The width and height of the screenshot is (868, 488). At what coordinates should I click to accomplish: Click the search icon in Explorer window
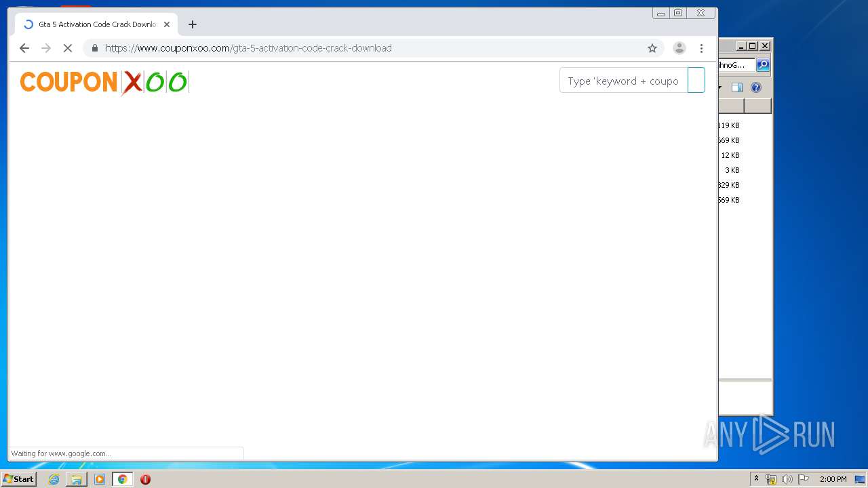[763, 65]
